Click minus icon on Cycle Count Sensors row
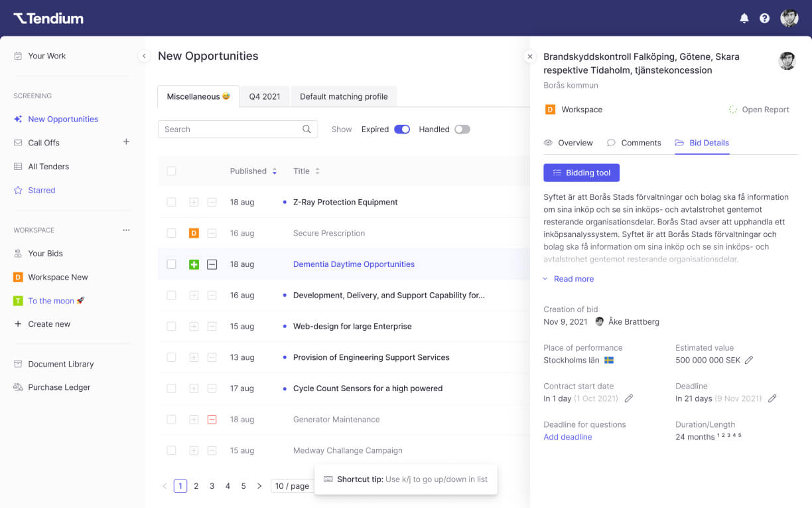Screen dimensions: 812x508 pos(212,388)
